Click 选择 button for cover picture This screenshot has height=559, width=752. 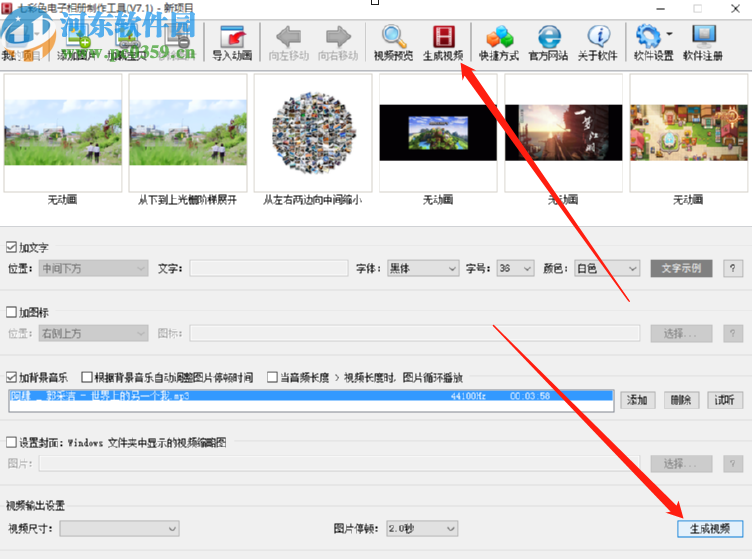pos(681,464)
